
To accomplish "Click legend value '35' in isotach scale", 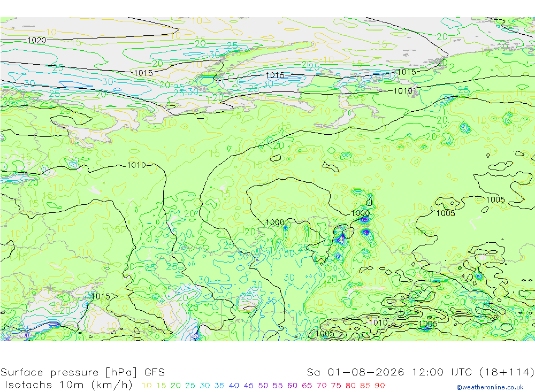I will point(219,386).
